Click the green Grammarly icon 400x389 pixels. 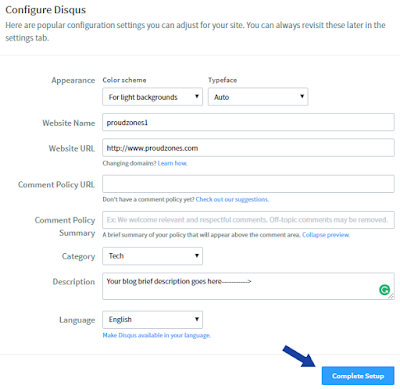pyautogui.click(x=385, y=290)
